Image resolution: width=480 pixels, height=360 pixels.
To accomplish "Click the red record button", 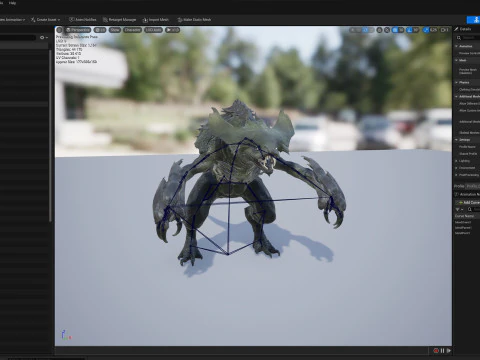I will (x=436, y=351).
